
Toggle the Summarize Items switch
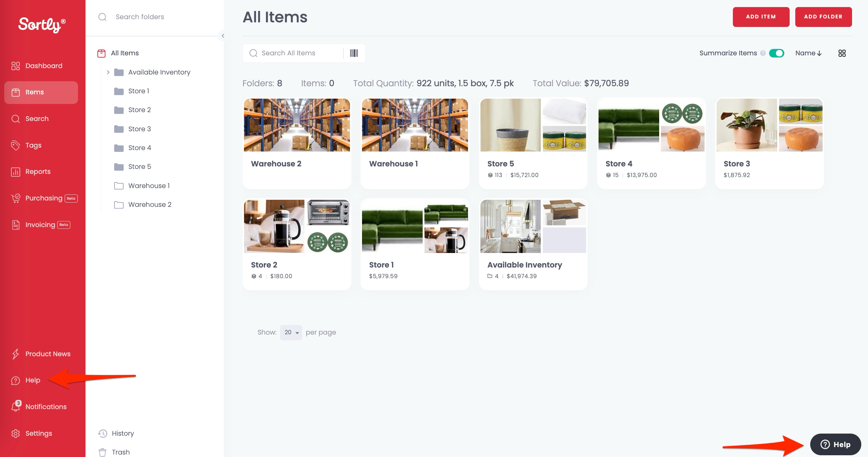coord(777,53)
